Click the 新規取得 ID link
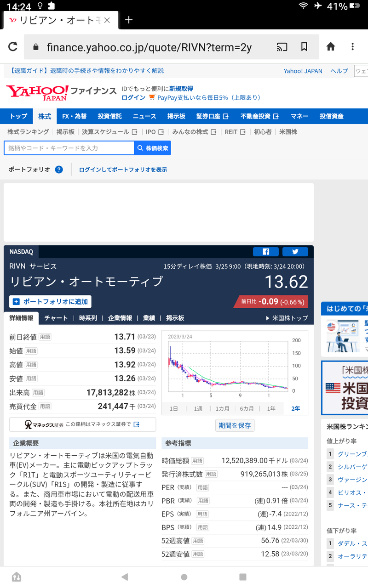The height and width of the screenshot is (588, 368). tap(181, 89)
